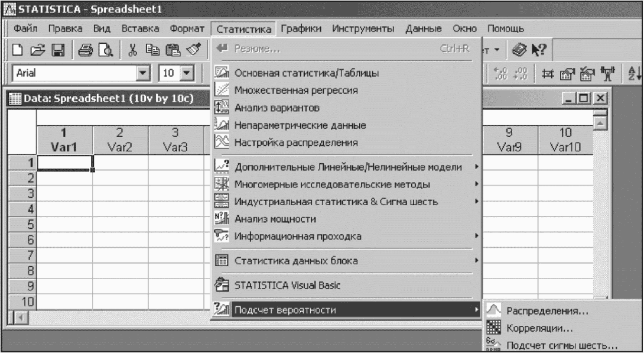The height and width of the screenshot is (353, 644).
Task: Select row header 5 in the spreadsheet
Action: tap(22, 225)
